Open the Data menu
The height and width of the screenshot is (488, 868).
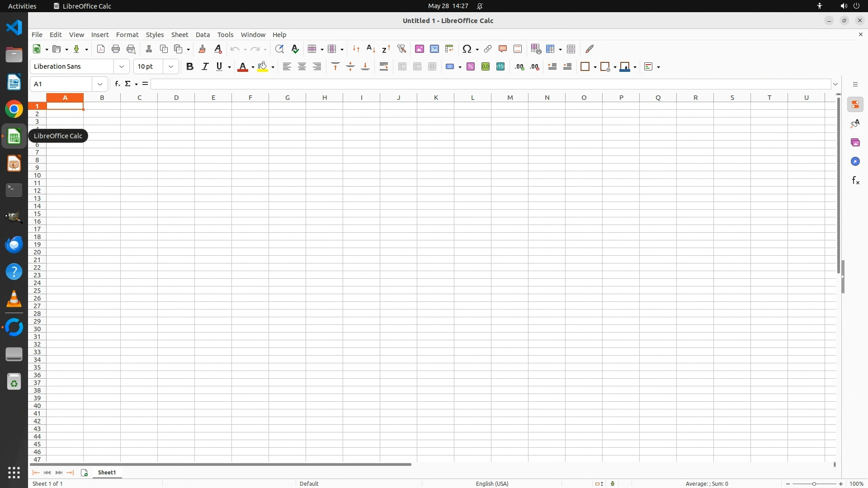[203, 35]
